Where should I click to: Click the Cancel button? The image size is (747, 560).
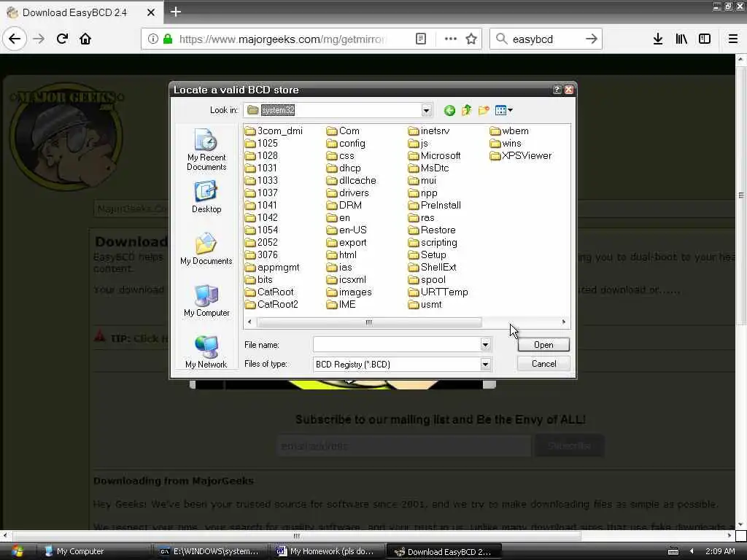click(x=543, y=364)
